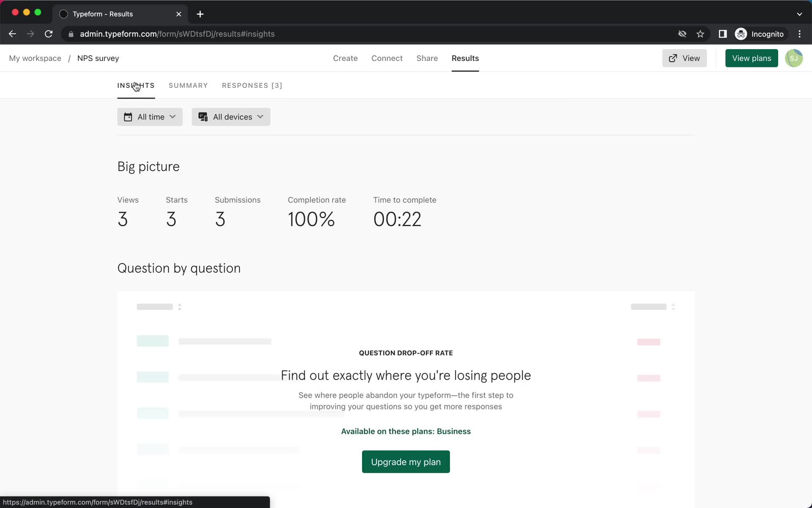This screenshot has width=812, height=508.
Task: Click the external link icon on the View button
Action: point(673,58)
